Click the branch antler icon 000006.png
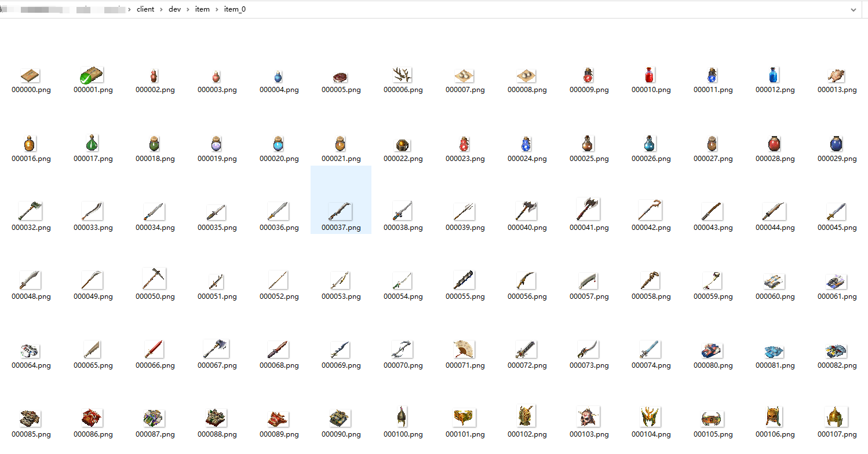This screenshot has height=454, width=868. tap(402, 75)
